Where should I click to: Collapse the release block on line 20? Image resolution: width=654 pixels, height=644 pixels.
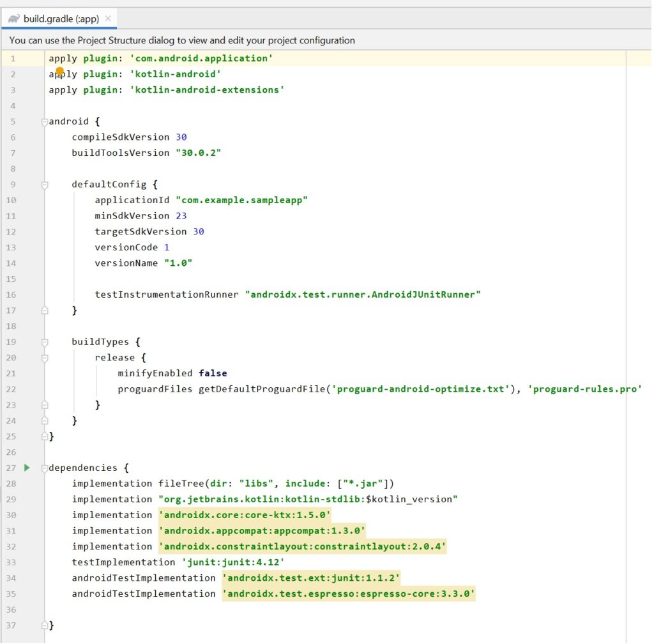click(x=45, y=358)
